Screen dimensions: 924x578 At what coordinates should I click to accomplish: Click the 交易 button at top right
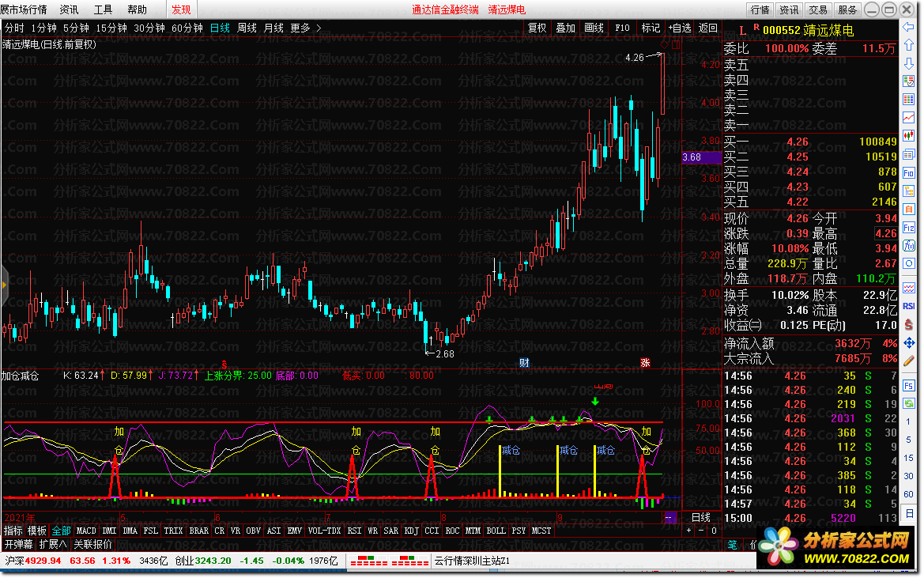[x=818, y=9]
